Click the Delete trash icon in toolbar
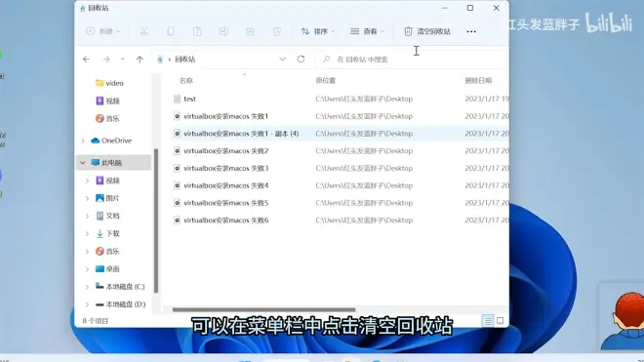This screenshot has height=362, width=644. point(277,31)
